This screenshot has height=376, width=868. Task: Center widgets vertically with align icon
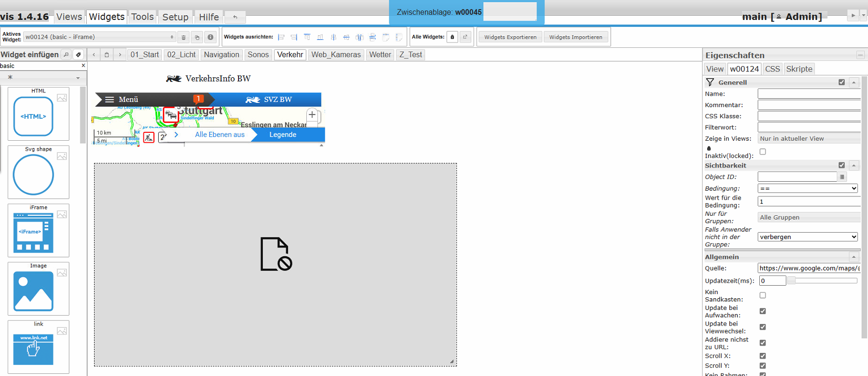334,37
